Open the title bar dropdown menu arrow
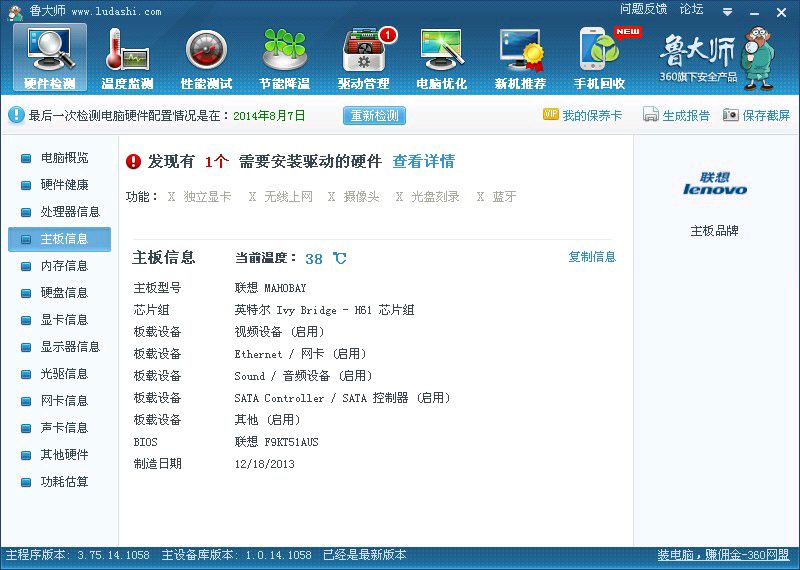Screen dimensions: 800x570 pyautogui.click(x=728, y=12)
